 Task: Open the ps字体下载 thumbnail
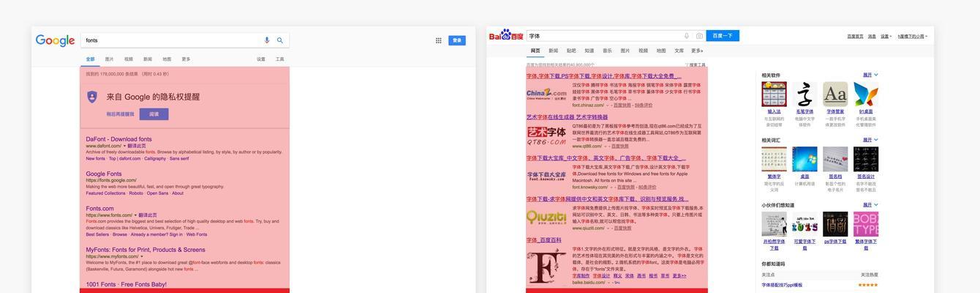[835, 224]
